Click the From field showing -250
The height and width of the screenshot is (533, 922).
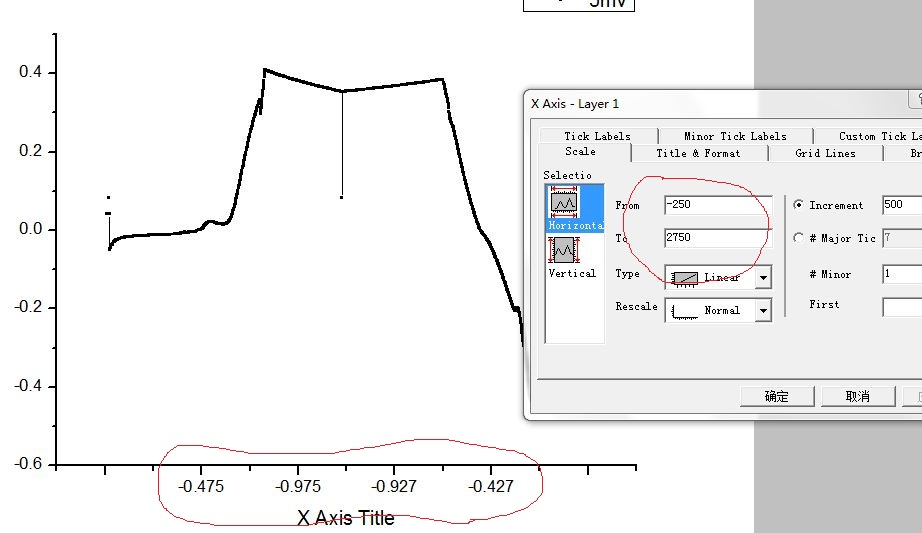pos(718,205)
